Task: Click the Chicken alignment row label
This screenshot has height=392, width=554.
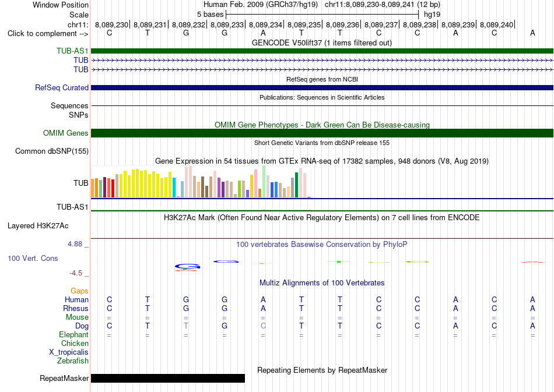Action: click(x=75, y=343)
